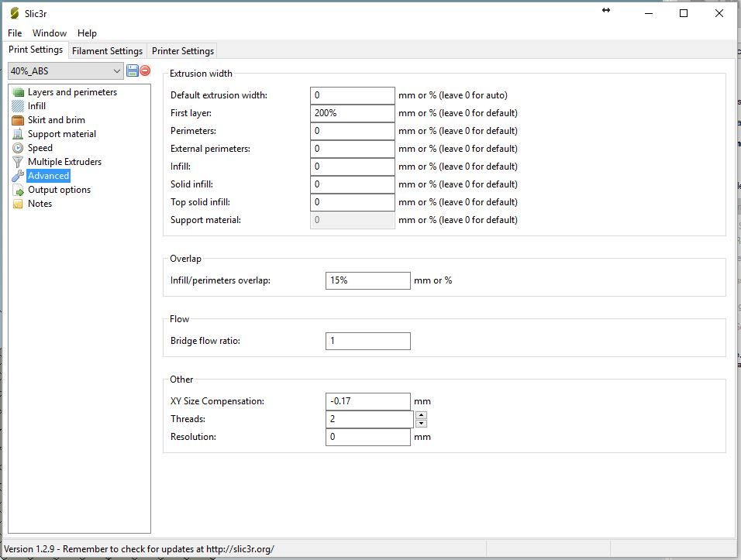The image size is (741, 560).
Task: Click the version status bar text
Action: 139,549
